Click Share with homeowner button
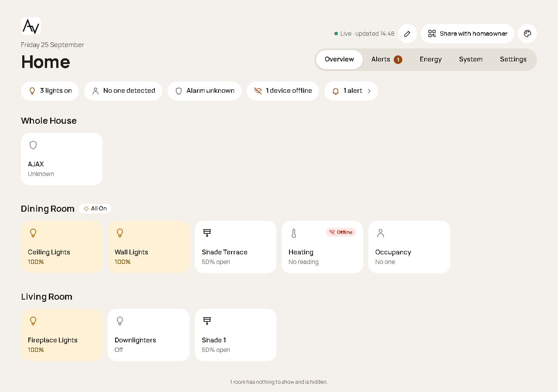This screenshot has width=558, height=392. 467,34
